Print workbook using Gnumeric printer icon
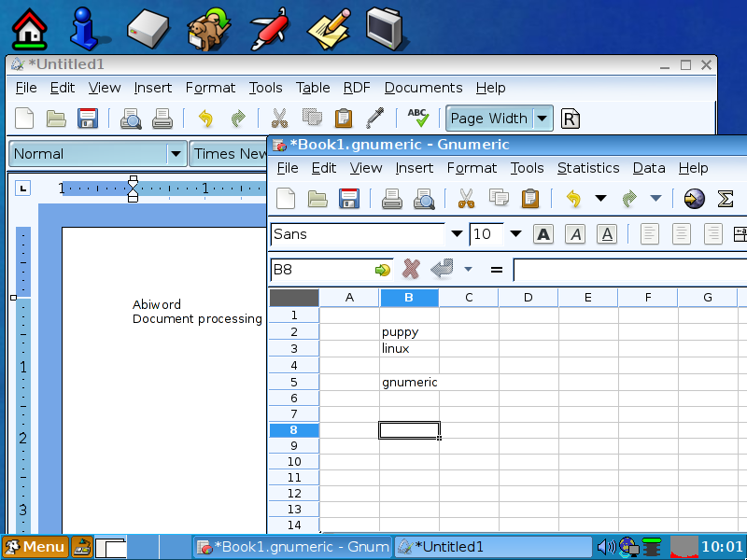The height and width of the screenshot is (560, 747). click(x=392, y=199)
